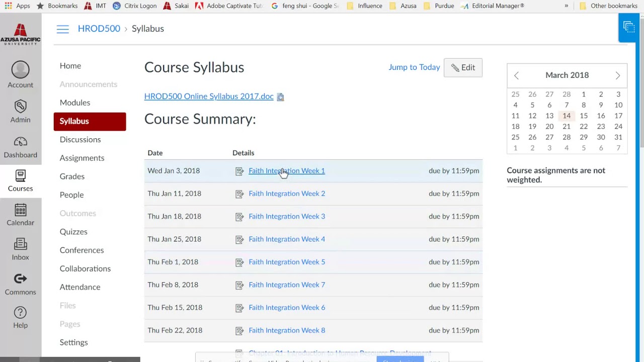Open the Help question mark icon
This screenshot has height=362, width=644.
point(20,312)
